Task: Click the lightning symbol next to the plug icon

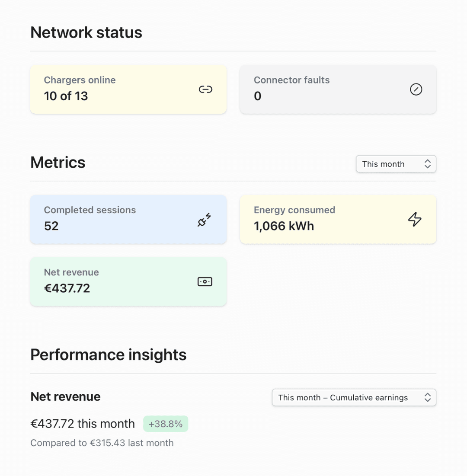Action: click(207, 216)
